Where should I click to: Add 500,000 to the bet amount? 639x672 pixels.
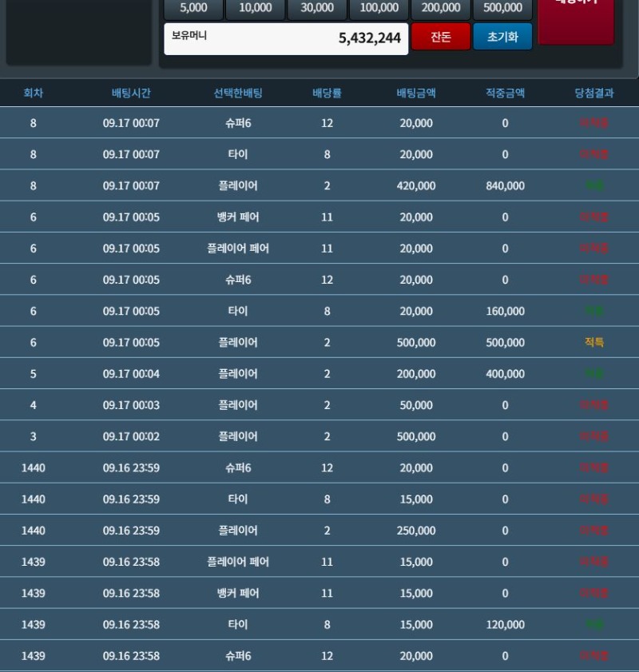[502, 9]
